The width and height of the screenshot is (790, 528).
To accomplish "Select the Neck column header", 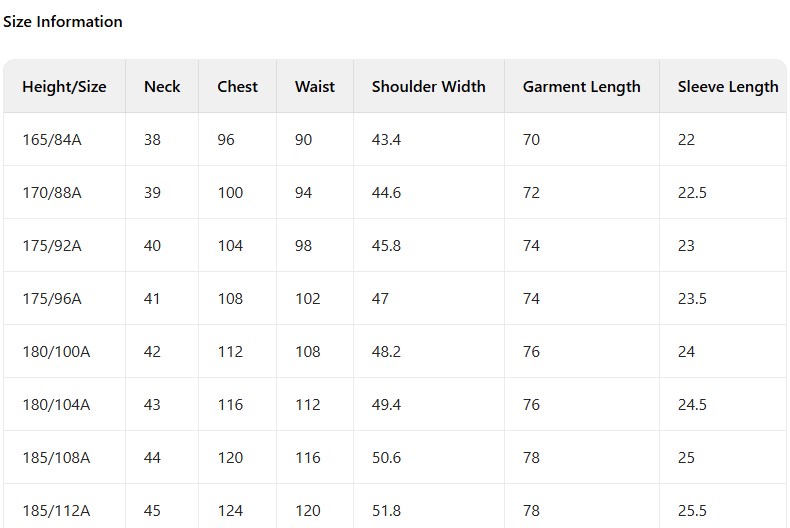I will coord(162,87).
